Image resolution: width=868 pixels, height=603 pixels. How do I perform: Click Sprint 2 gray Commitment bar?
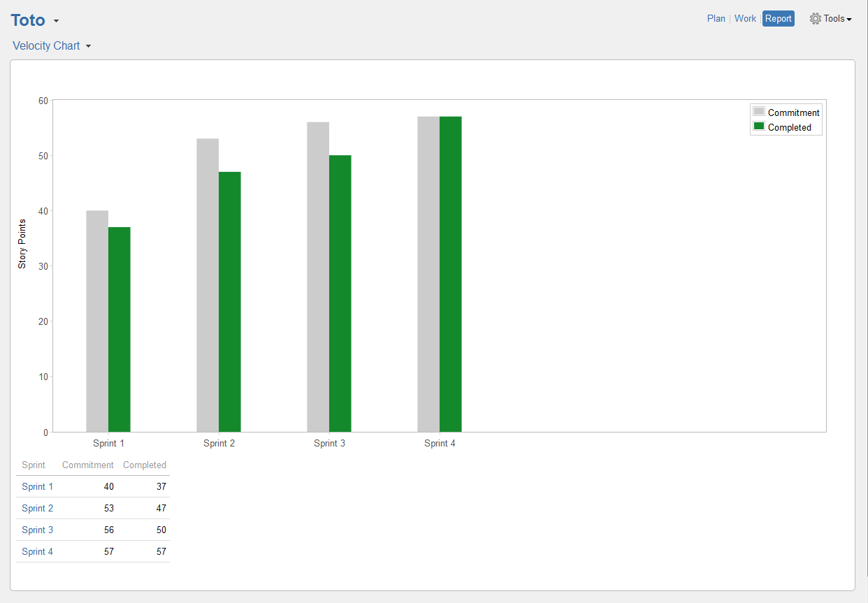tap(208, 285)
